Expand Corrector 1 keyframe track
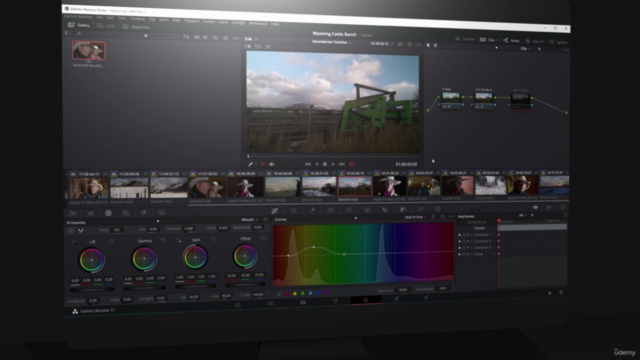The height and width of the screenshot is (360, 640). coord(472,235)
